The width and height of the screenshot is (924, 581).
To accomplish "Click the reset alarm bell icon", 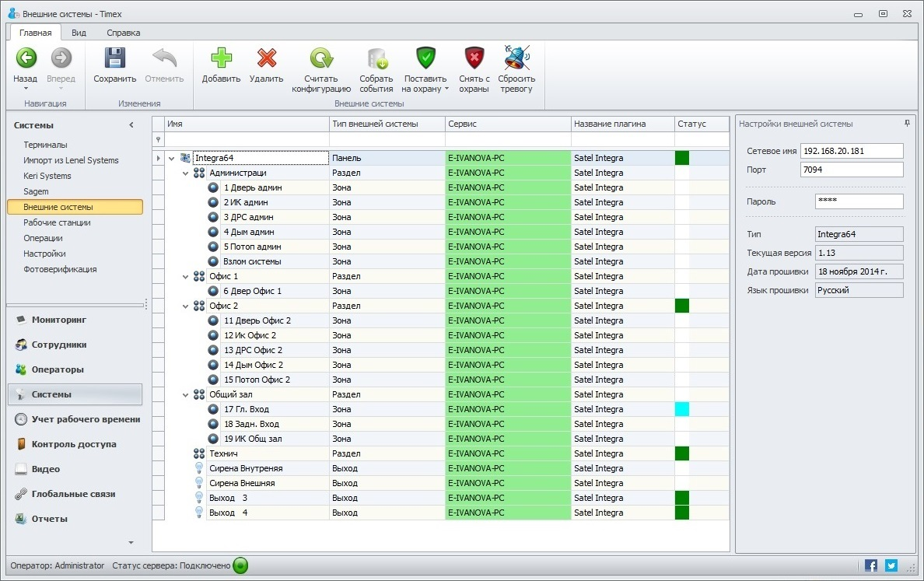I will (516, 59).
